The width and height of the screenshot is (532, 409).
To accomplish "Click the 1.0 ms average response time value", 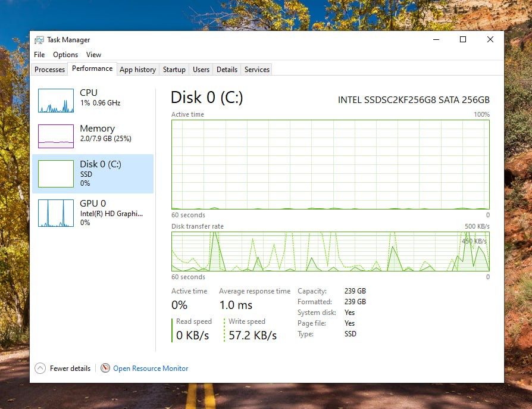I will (x=236, y=305).
